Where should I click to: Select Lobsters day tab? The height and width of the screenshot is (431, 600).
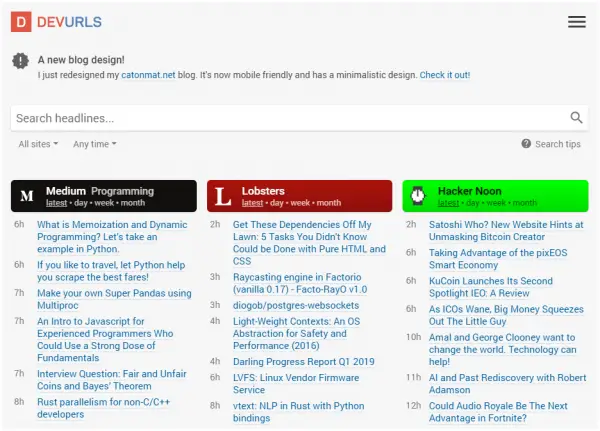(277, 203)
